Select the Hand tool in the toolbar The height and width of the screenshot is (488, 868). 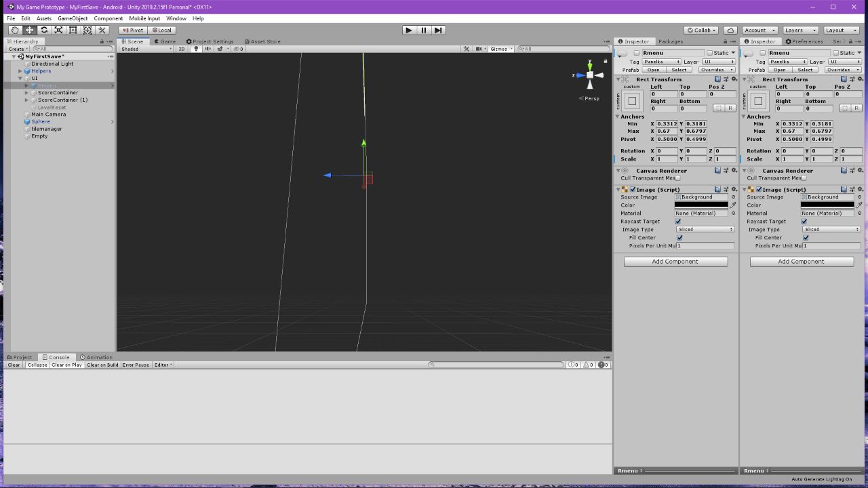point(15,30)
